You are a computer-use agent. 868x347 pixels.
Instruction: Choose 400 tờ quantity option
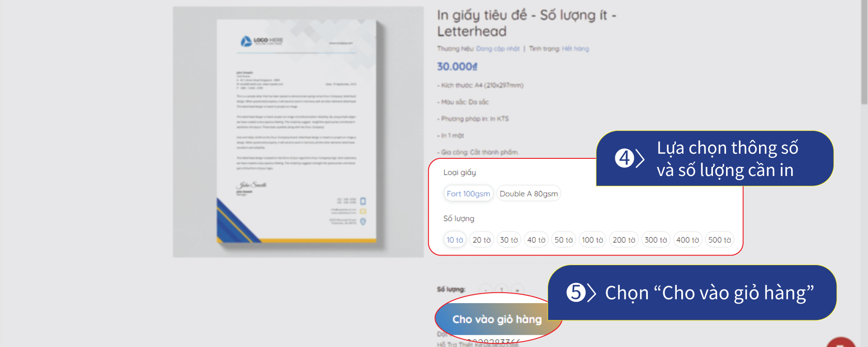point(688,240)
